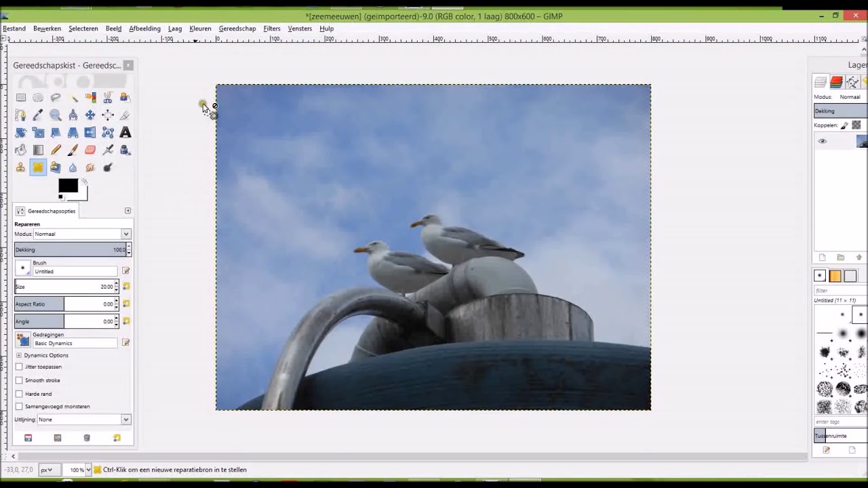Select the Blend gradient tool
Viewport: 868px width, 488px height.
tap(38, 150)
